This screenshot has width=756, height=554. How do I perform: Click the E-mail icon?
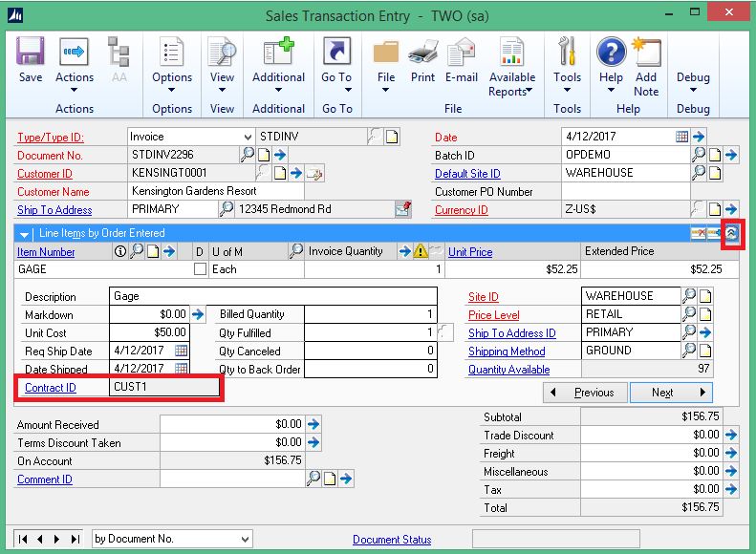click(x=461, y=52)
